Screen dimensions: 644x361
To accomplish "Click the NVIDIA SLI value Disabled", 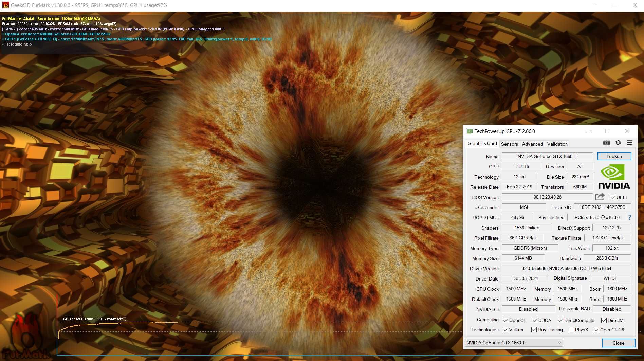I will [x=528, y=309].
